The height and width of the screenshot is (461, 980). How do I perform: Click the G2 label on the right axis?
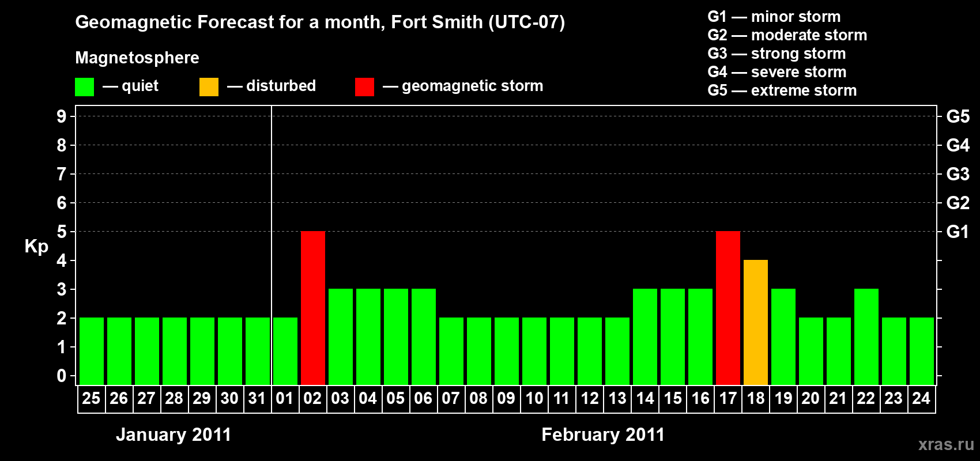tap(958, 203)
